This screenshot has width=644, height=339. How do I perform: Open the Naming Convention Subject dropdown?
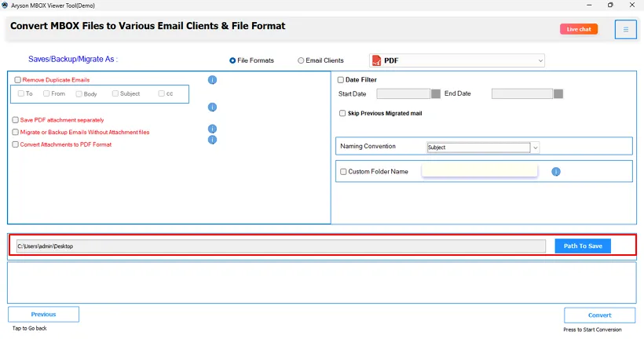coord(483,148)
